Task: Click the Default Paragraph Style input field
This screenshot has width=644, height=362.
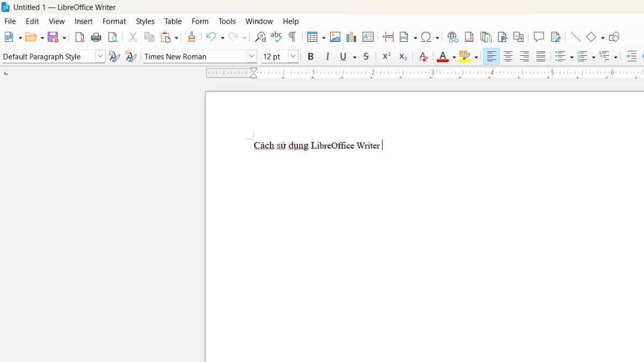Action: 48,56
